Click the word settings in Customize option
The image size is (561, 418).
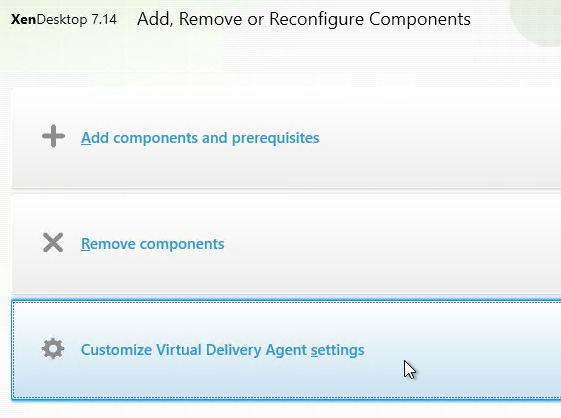[x=337, y=350]
